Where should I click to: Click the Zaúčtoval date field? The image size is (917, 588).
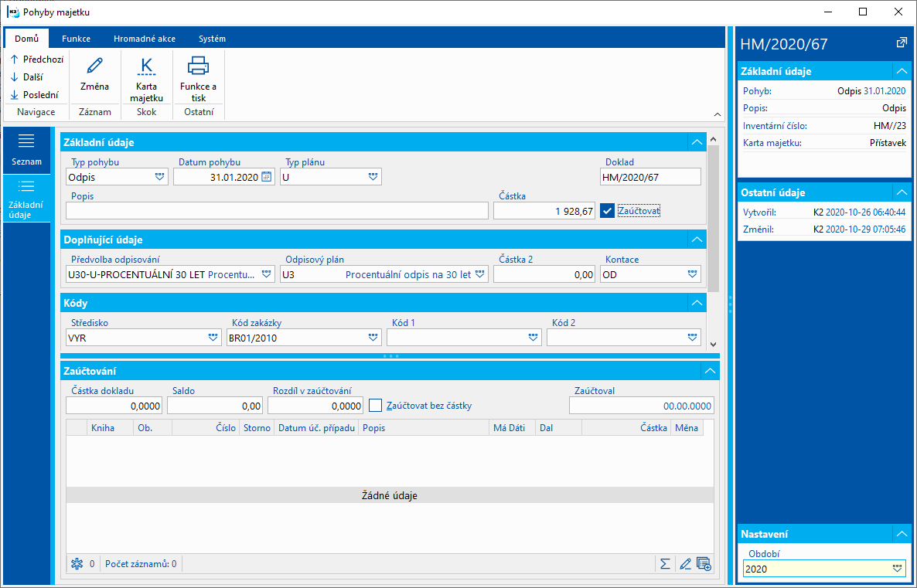pos(642,406)
